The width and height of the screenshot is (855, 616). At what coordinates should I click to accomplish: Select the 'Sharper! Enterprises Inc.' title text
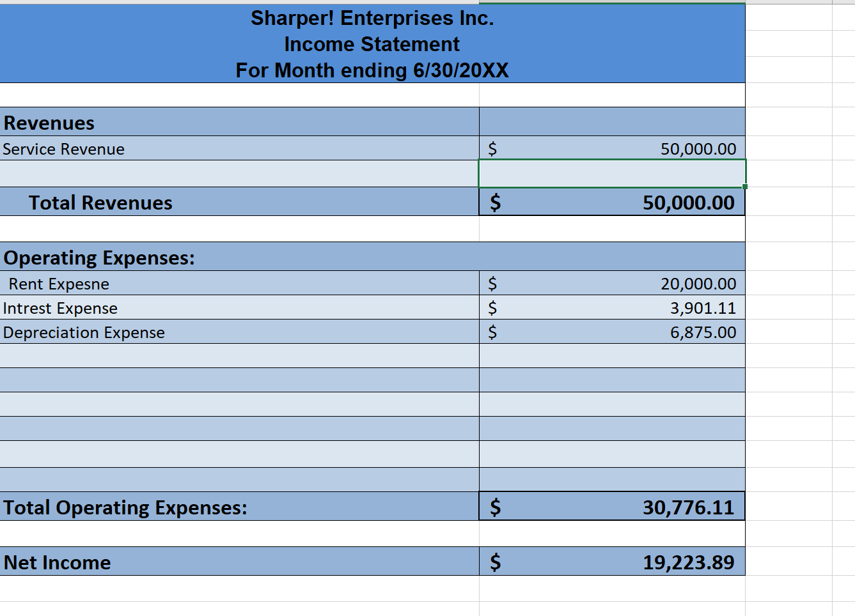372,18
